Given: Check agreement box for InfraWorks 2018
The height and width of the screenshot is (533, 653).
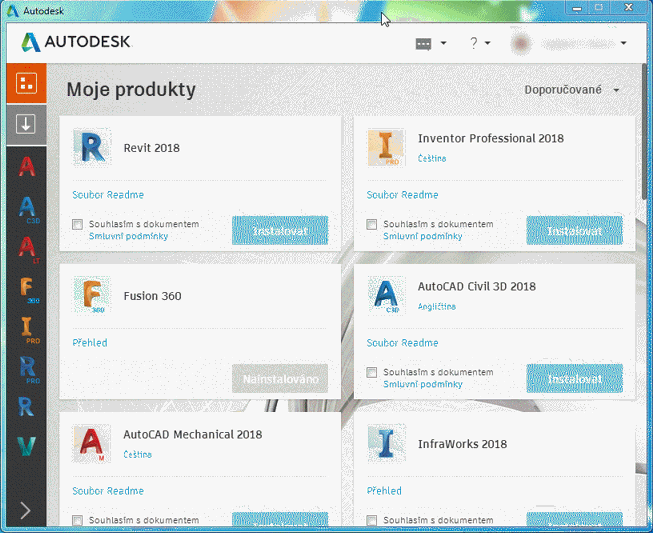Looking at the screenshot, I should pyautogui.click(x=371, y=521).
